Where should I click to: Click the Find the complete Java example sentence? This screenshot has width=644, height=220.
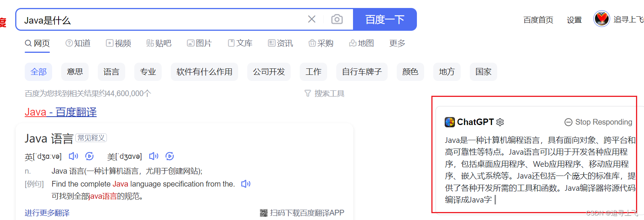point(143,184)
